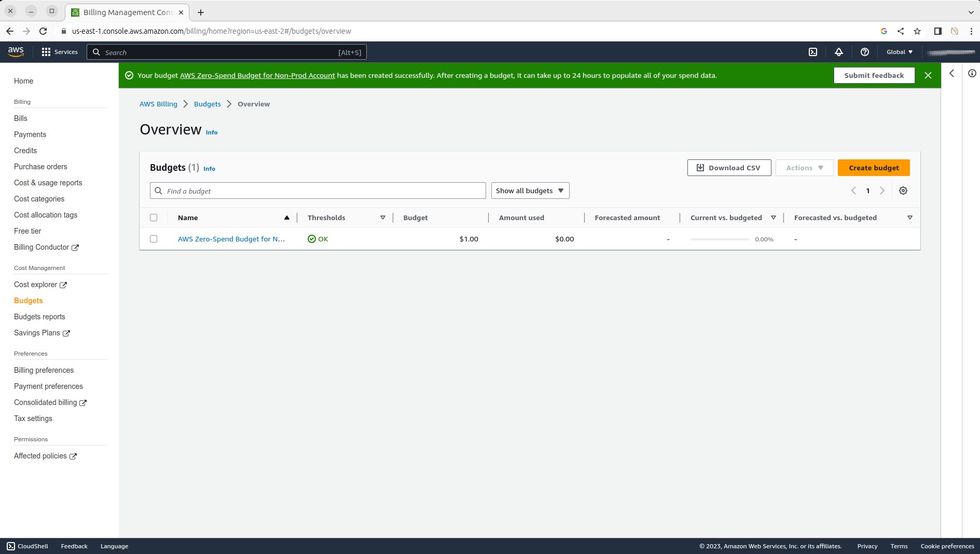Click the OK threshold status
980x554 pixels.
point(318,239)
